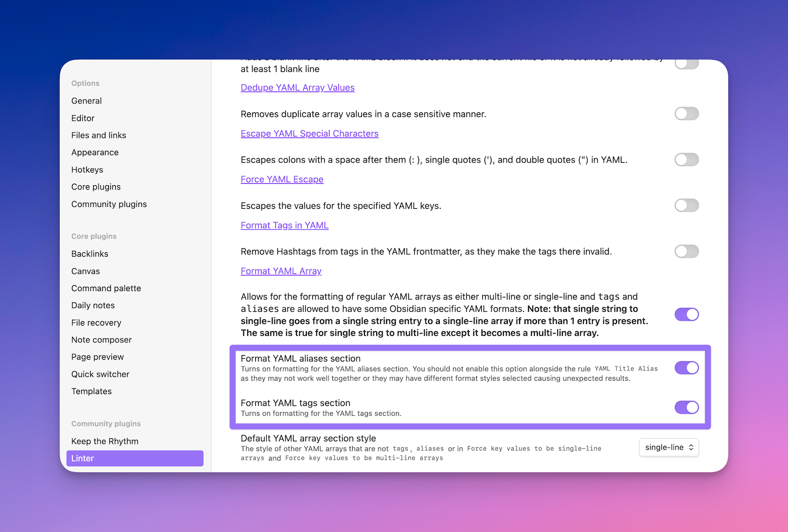Screen dimensions: 788x532
Task: Click the gray 'Community plugins' section heading
Action: pos(106,424)
